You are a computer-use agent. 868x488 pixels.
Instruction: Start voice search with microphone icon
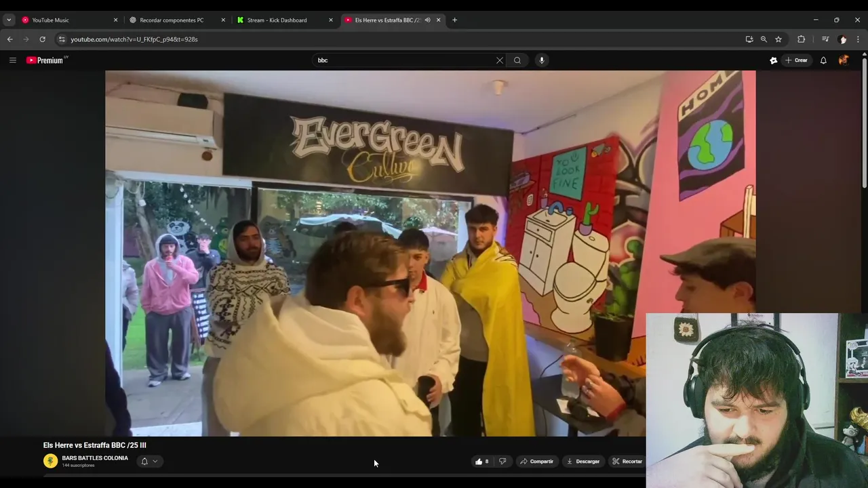pyautogui.click(x=541, y=60)
